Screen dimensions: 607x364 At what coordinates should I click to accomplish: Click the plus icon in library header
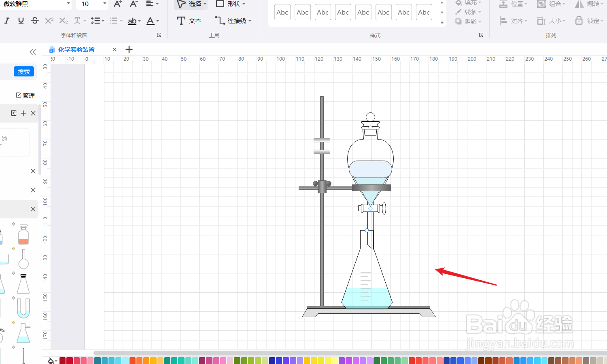[x=23, y=113]
